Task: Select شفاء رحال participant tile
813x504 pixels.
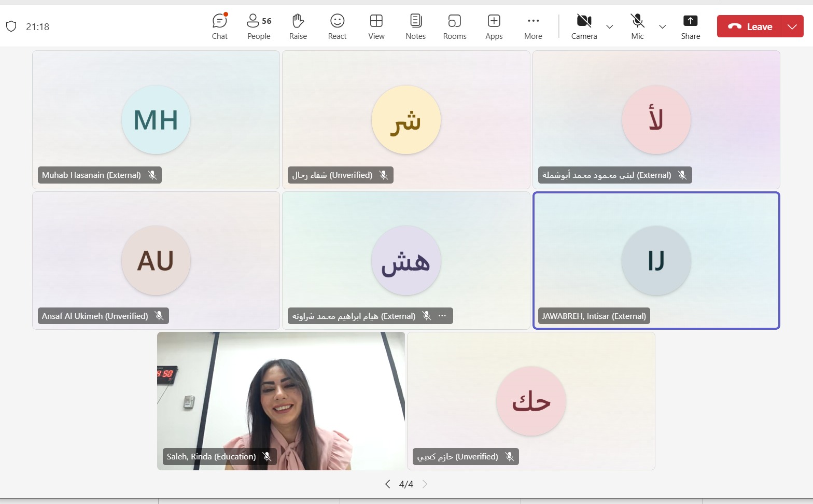Action: 406,120
